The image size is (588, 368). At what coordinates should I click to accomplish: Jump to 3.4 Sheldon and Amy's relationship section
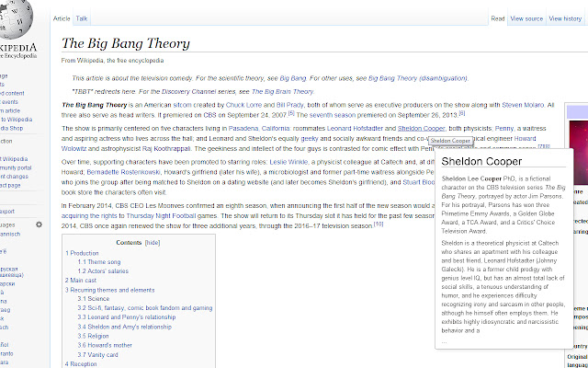coord(125,327)
